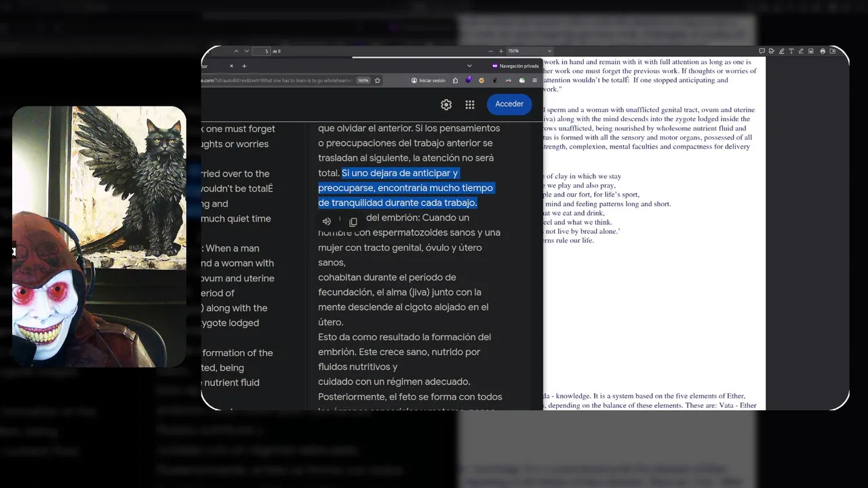The image size is (868, 488).
Task: Click the cookie extension icon
Action: [x=481, y=80]
